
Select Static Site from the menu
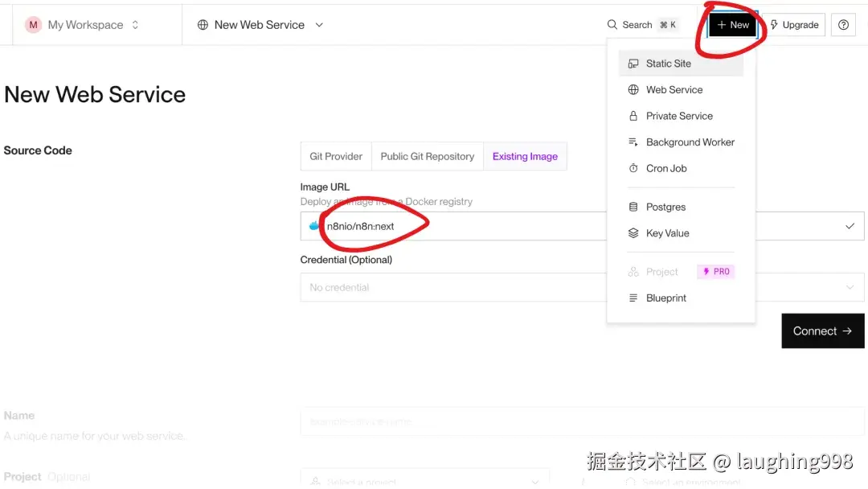681,64
